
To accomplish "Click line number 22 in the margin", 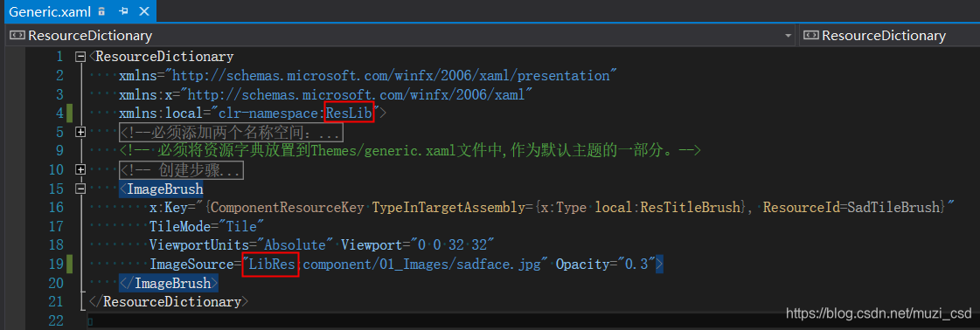I will click(56, 320).
